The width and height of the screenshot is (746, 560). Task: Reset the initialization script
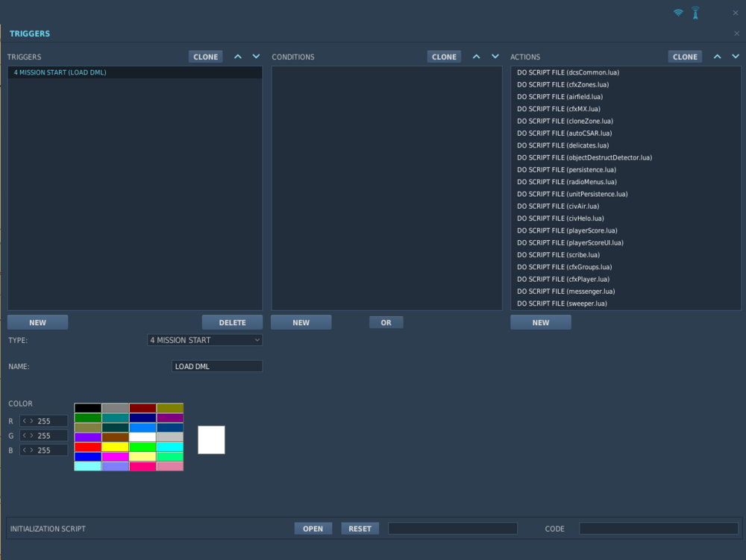(360, 528)
